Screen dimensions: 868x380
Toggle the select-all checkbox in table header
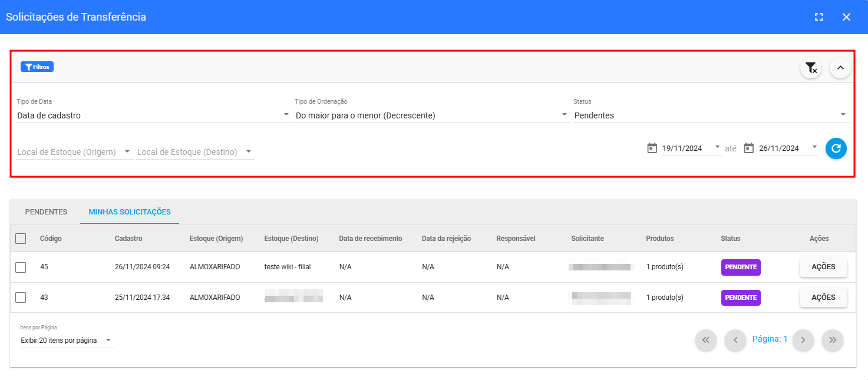pos(21,239)
